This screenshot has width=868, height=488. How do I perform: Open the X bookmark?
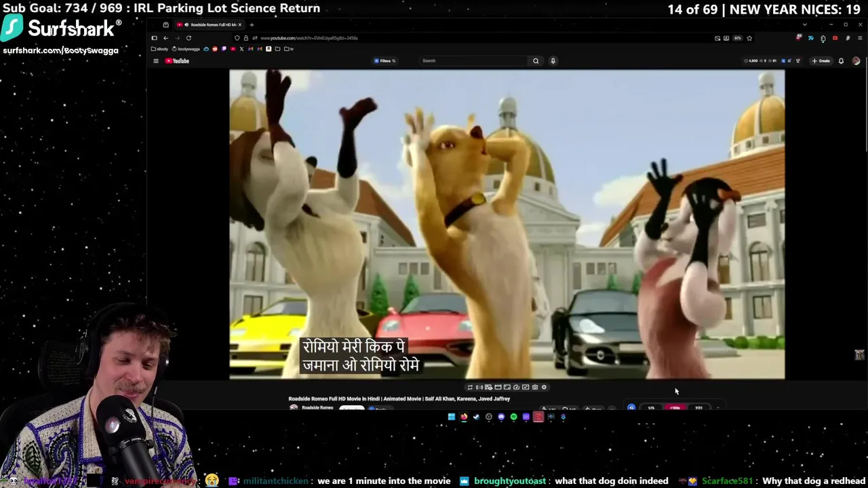(241, 49)
